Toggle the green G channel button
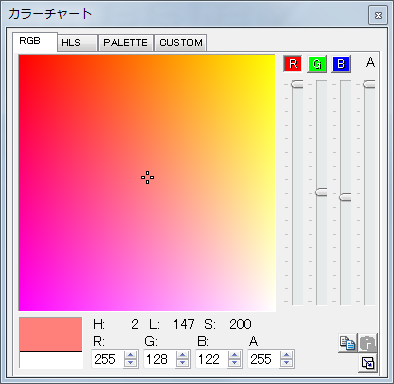This screenshot has width=394, height=384. 317,64
